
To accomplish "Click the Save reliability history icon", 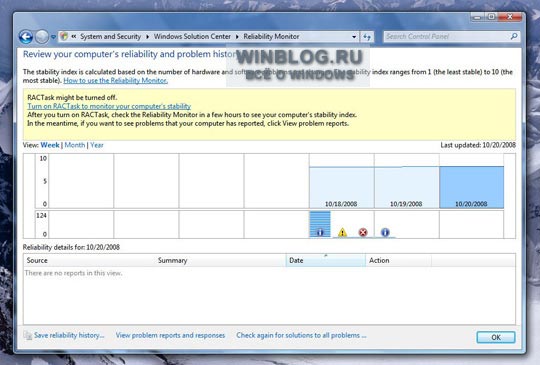I will tap(28, 335).
